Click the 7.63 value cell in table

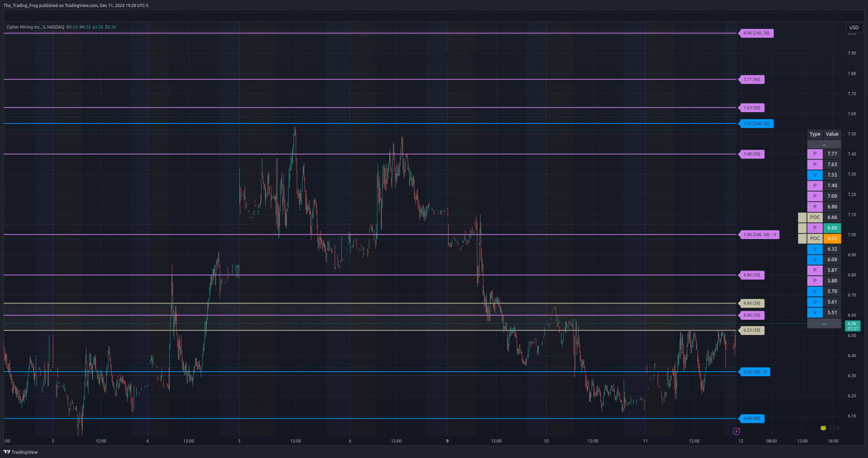point(832,164)
